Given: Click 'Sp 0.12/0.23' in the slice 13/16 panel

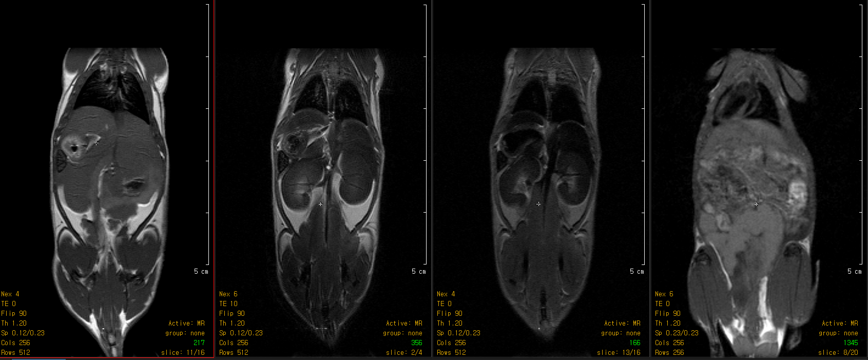Looking at the screenshot, I should (x=458, y=333).
